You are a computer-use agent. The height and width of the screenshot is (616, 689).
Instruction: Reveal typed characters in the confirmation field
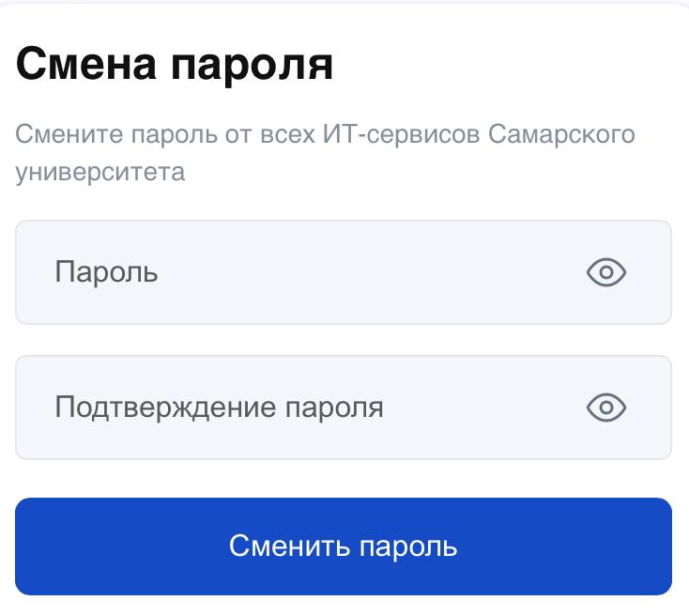click(x=606, y=408)
